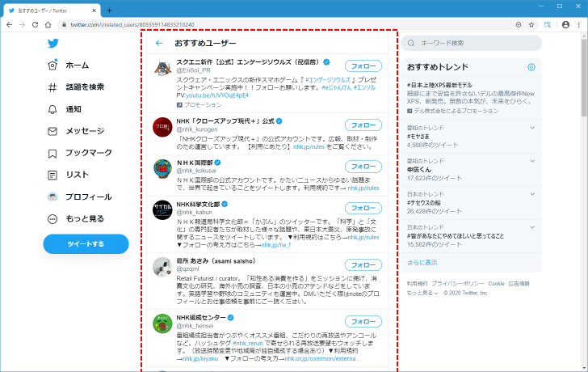Open メッセージ in the sidebar
588x372 pixels.
[x=85, y=131]
